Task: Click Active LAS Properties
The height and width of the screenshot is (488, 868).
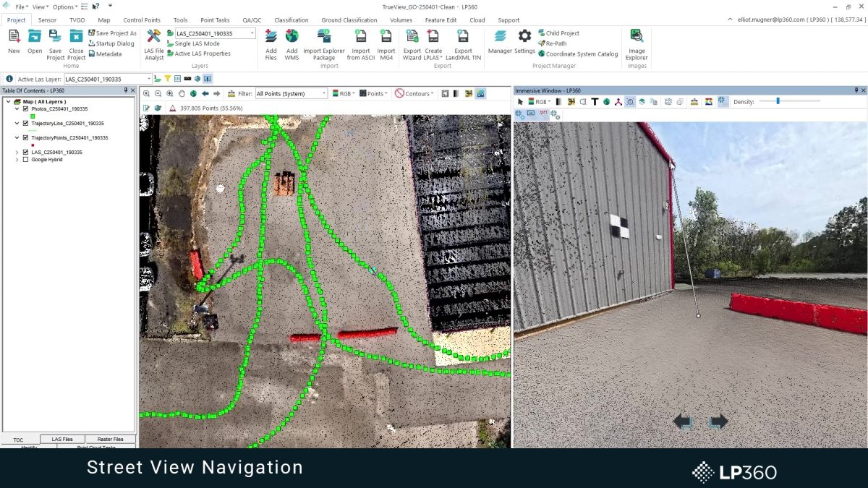Action: [x=198, y=53]
